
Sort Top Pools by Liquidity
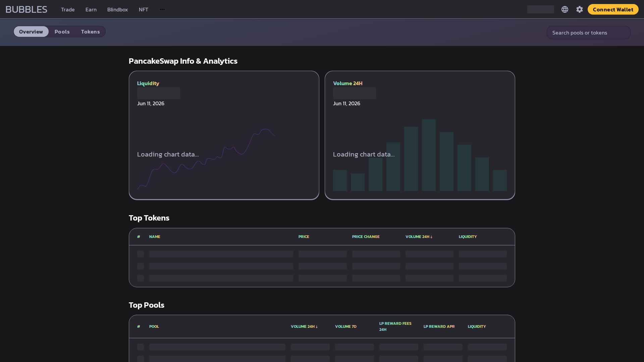coord(477,326)
